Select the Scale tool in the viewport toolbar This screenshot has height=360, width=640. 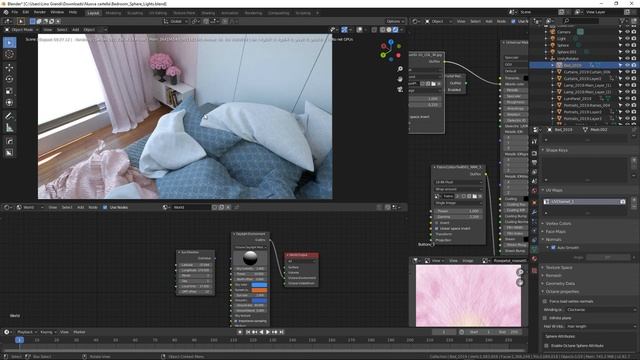[x=9, y=91]
